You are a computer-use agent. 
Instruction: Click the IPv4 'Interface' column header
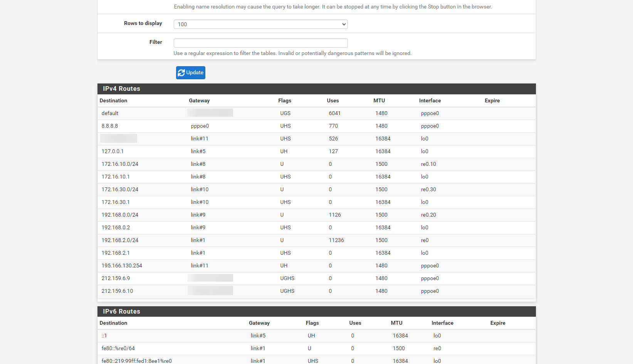coord(430,101)
